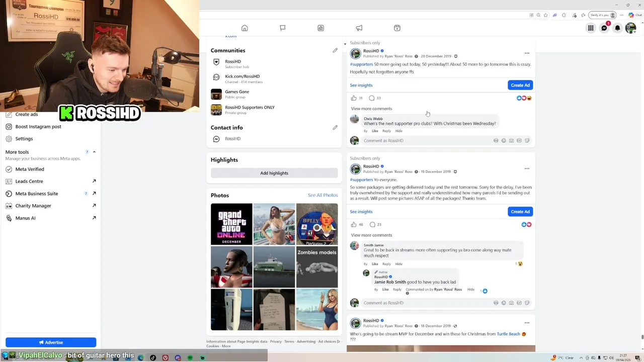Screen dimensions: 644x362
Task: Open Turtle Beach link in 18 December post
Action: point(508,334)
